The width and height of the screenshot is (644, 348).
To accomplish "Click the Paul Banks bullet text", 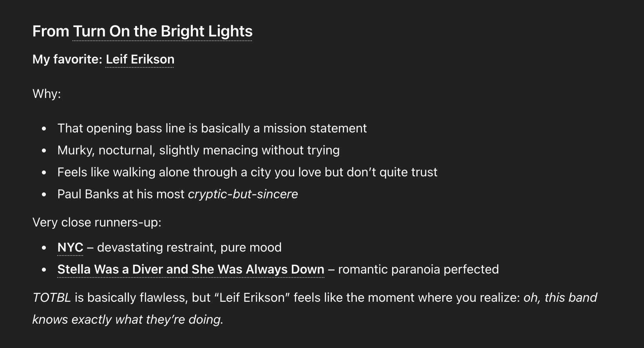I will click(121, 194).
